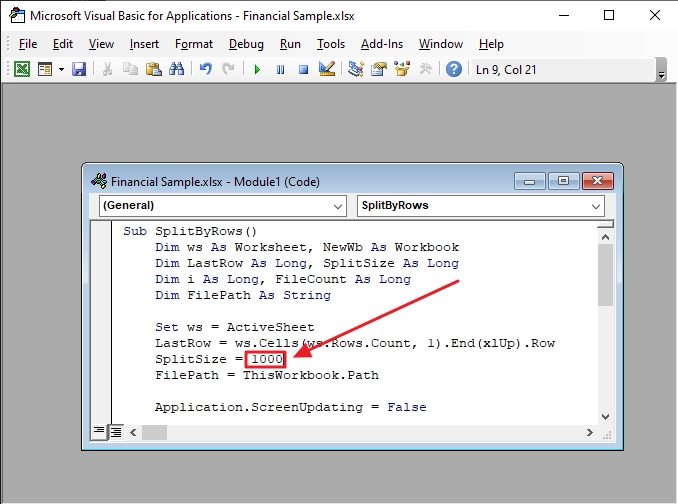Click the Insert UserForm toolbar icon

coord(45,69)
